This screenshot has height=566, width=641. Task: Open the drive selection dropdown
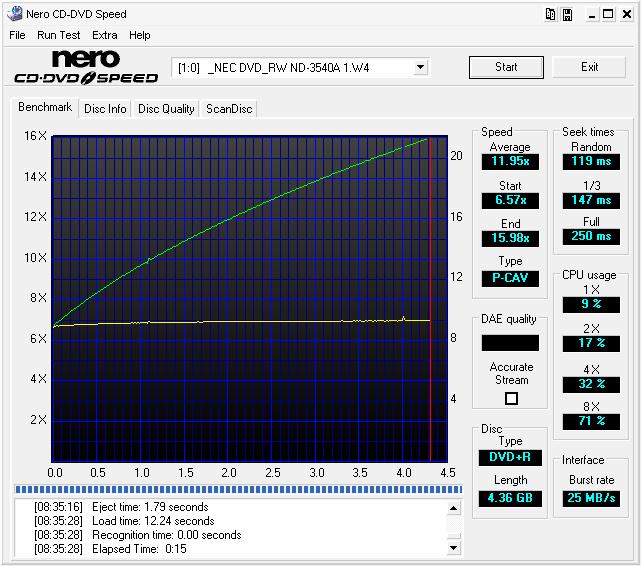coord(420,67)
